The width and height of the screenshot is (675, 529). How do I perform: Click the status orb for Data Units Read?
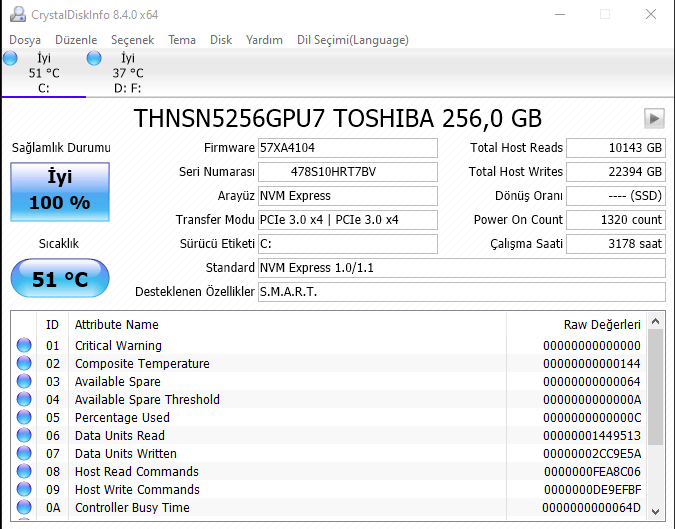click(x=24, y=436)
